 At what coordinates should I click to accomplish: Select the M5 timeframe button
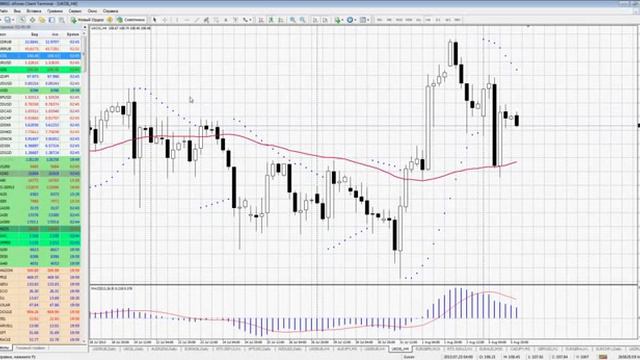coord(389,20)
